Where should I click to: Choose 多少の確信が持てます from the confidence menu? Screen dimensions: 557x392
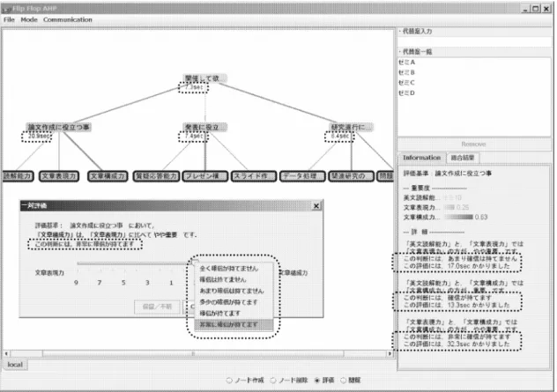pos(234,302)
